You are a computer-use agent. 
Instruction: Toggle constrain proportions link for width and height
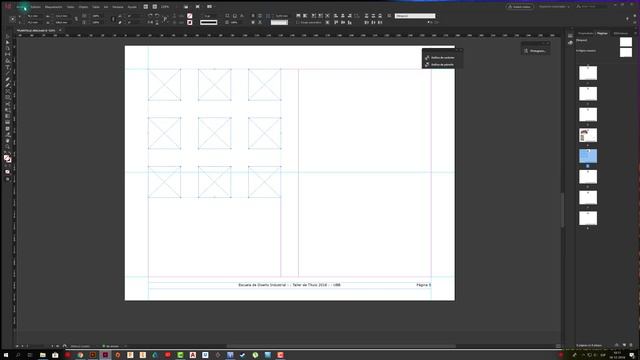76,19
